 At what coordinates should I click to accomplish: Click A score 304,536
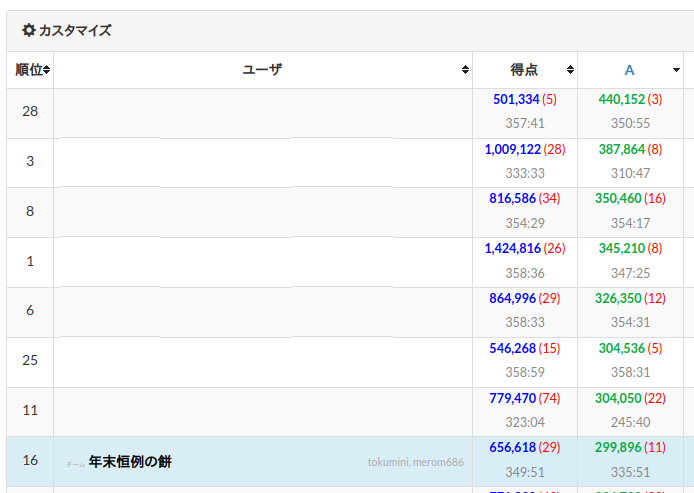[621, 348]
